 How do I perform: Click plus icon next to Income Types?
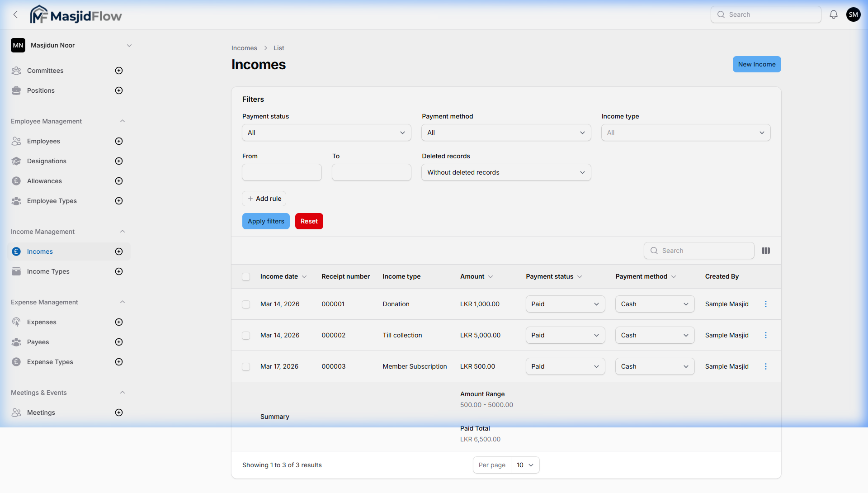click(119, 271)
